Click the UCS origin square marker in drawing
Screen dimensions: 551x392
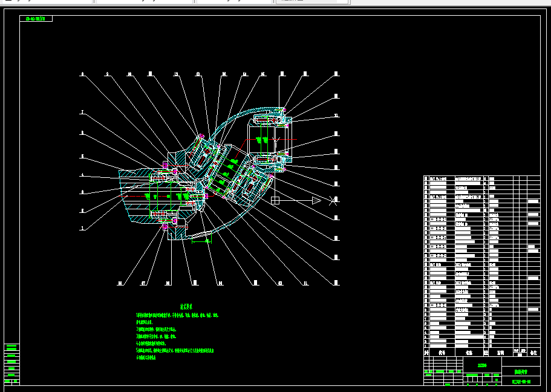tap(275, 200)
